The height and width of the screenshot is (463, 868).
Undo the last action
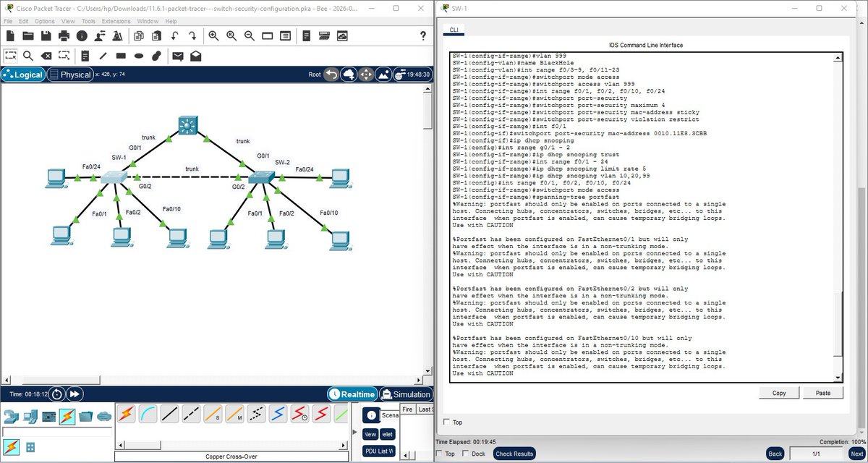pyautogui.click(x=174, y=35)
